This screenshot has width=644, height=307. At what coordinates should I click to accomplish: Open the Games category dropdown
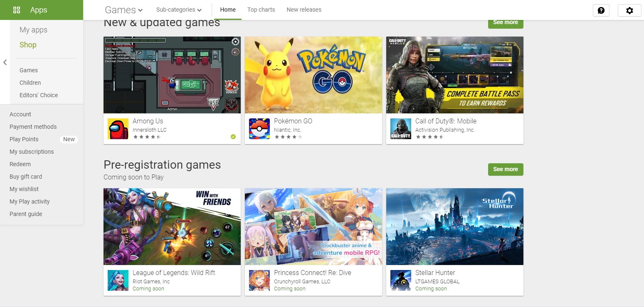pos(123,9)
